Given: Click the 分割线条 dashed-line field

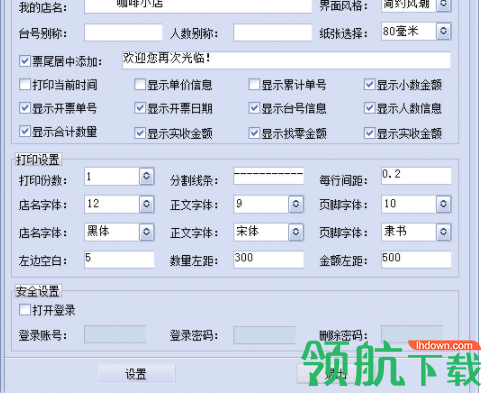Looking at the screenshot, I should coord(269,176).
